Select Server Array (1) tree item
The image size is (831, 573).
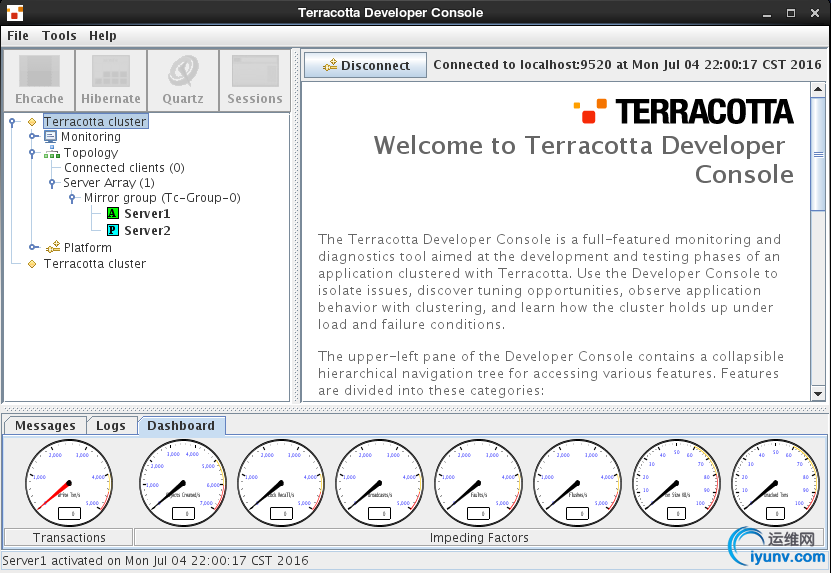(x=109, y=183)
